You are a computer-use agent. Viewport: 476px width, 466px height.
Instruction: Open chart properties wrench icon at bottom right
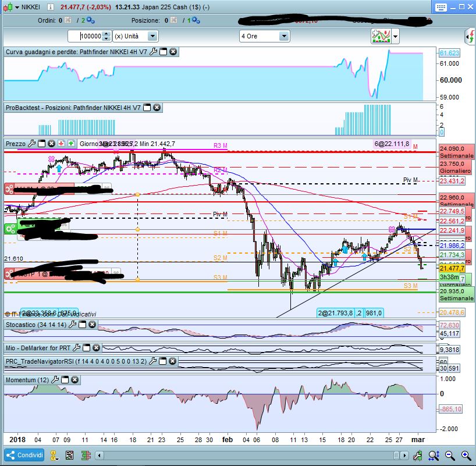click(x=418, y=455)
